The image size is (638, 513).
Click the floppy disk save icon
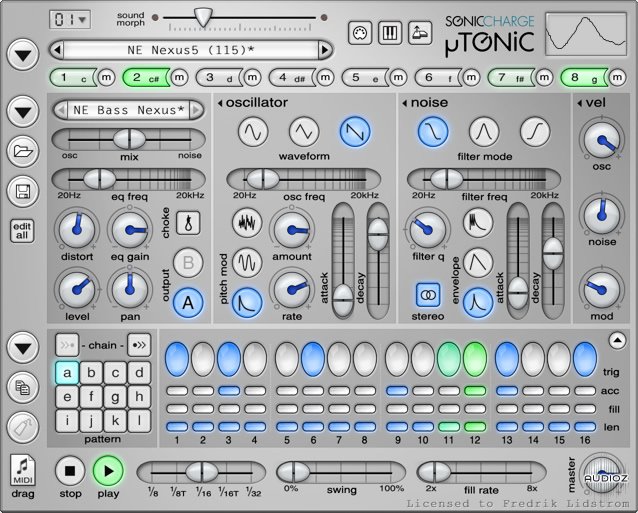tap(21, 191)
